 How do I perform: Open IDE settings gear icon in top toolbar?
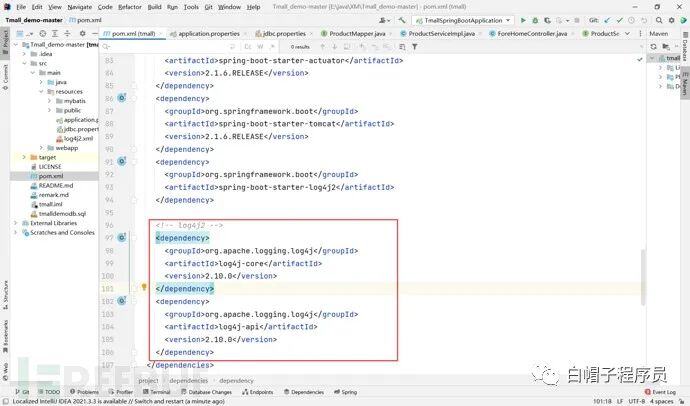point(671,20)
